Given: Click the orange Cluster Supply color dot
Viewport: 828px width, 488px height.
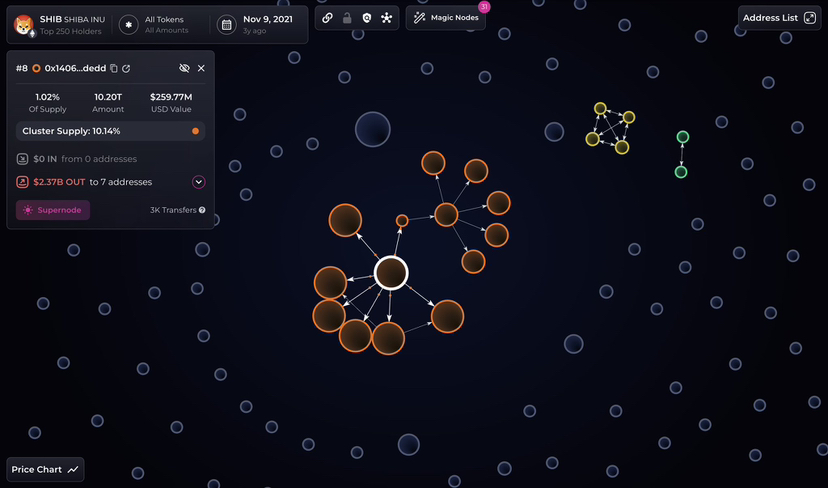Looking at the screenshot, I should coord(195,131).
